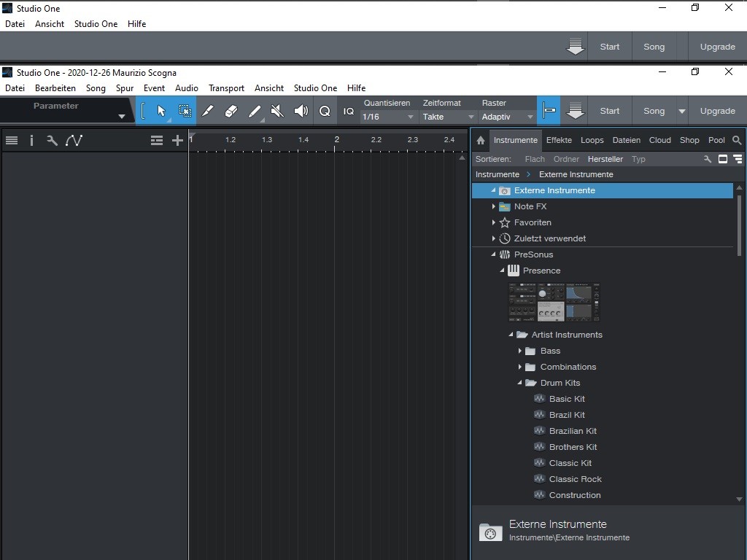Viewport: 747px width, 560px height.
Task: Collapse the Artist Instruments folder
Action: (511, 334)
